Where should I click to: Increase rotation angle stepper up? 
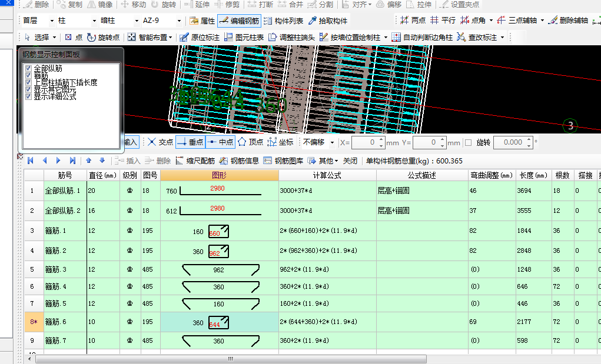point(529,140)
